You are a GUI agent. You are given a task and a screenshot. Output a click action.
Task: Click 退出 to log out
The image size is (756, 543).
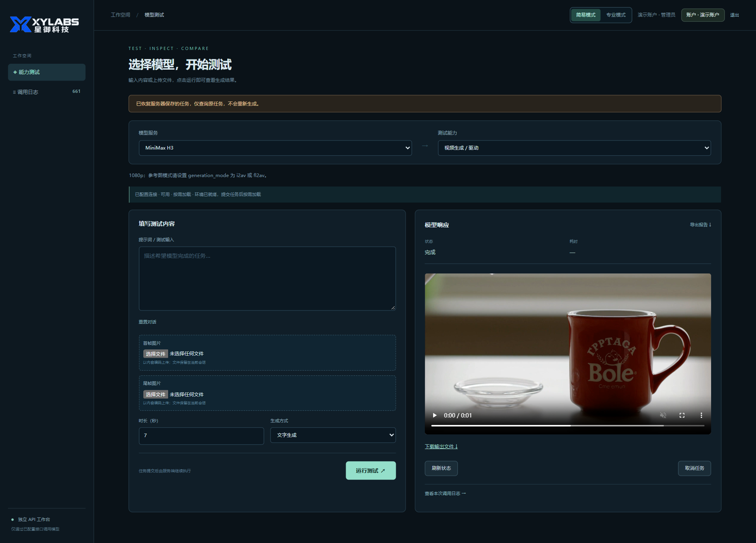click(x=734, y=15)
